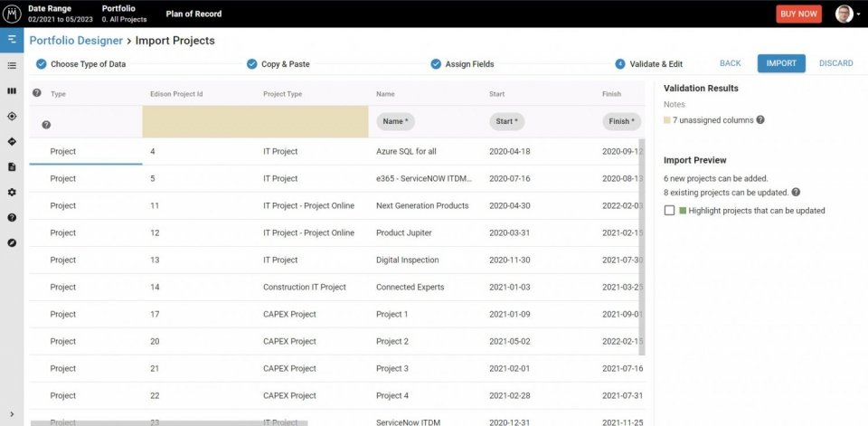The height and width of the screenshot is (426, 868).
Task: Open the Plan of Record selector
Action: [193, 14]
